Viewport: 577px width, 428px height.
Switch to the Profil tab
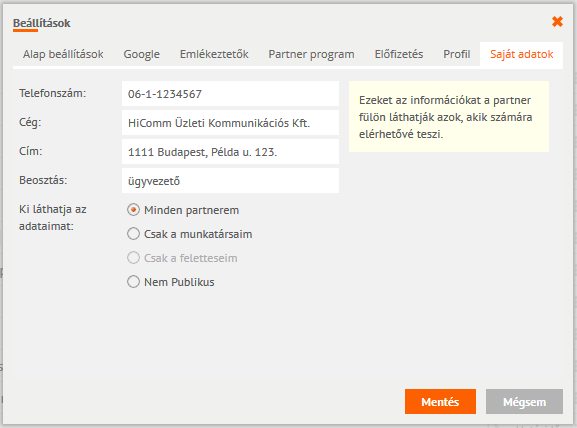pyautogui.click(x=456, y=54)
